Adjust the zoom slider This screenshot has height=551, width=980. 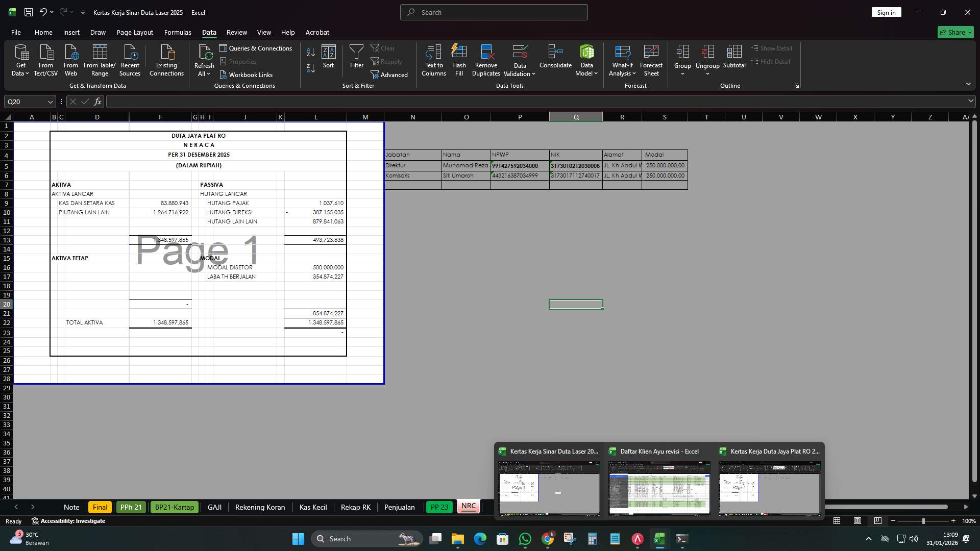point(923,521)
